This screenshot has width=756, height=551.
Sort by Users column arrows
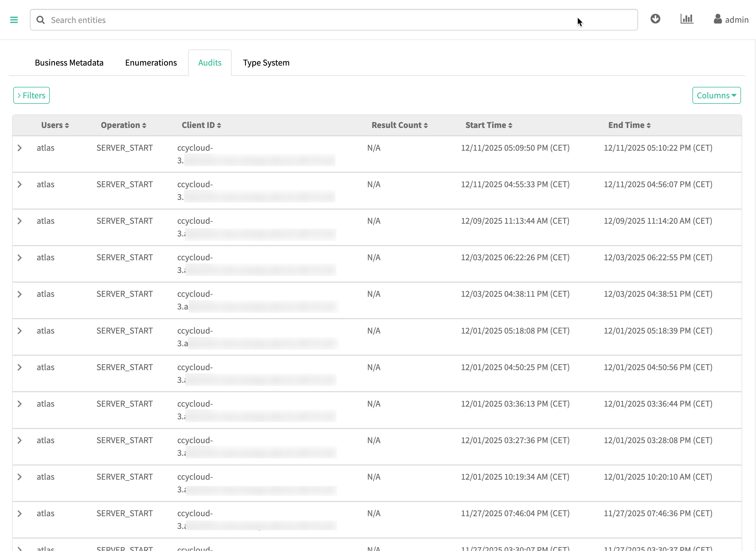tap(67, 126)
